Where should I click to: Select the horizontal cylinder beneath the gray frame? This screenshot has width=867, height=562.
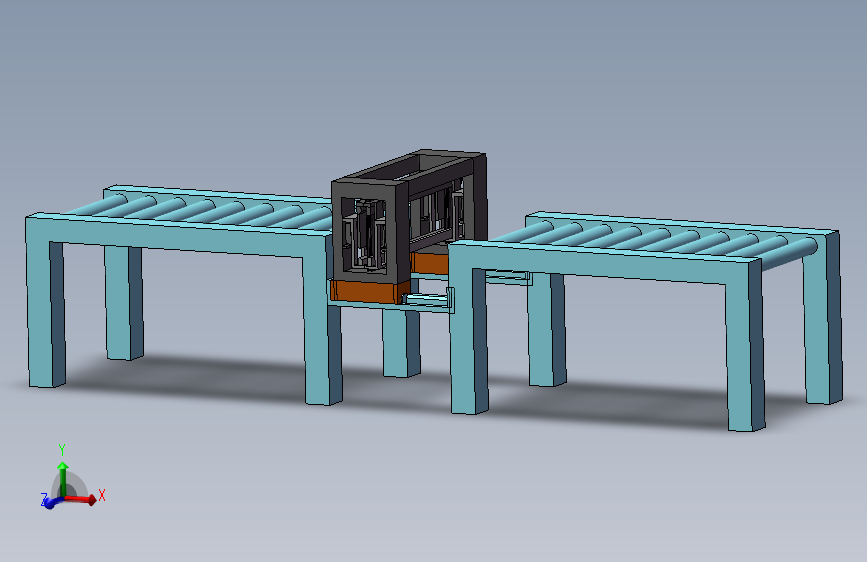point(427,300)
